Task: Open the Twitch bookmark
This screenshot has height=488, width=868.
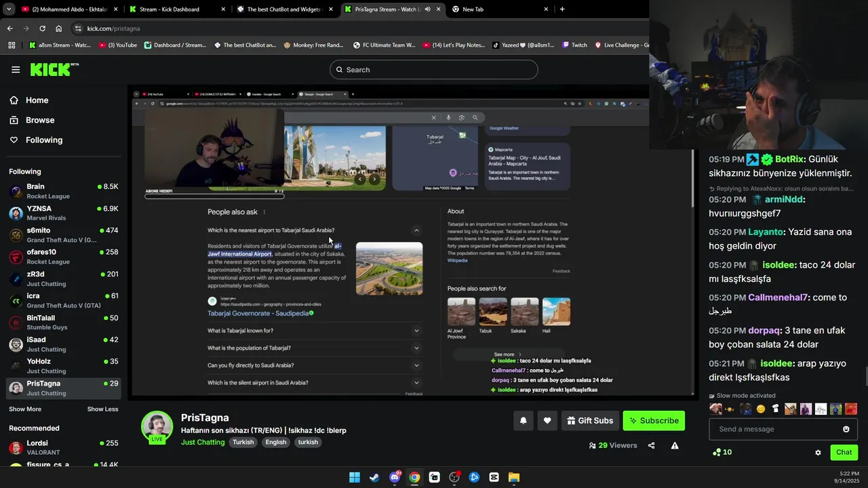Action: (574, 45)
